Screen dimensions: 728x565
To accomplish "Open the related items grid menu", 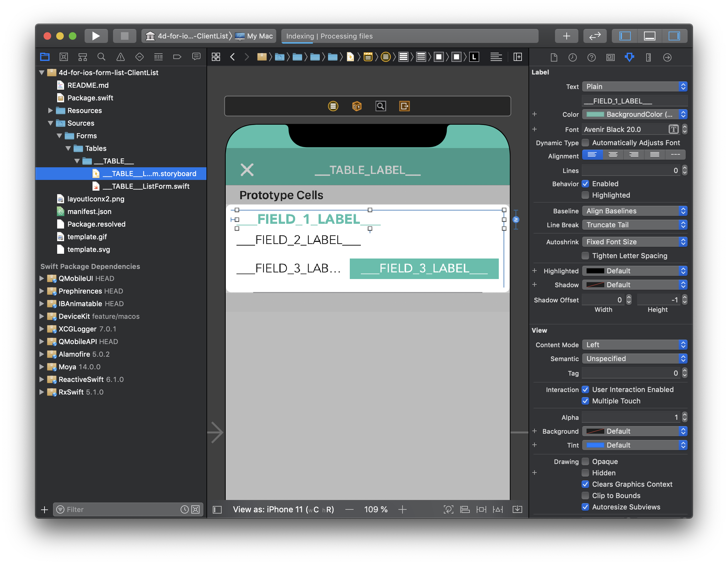I will (216, 57).
